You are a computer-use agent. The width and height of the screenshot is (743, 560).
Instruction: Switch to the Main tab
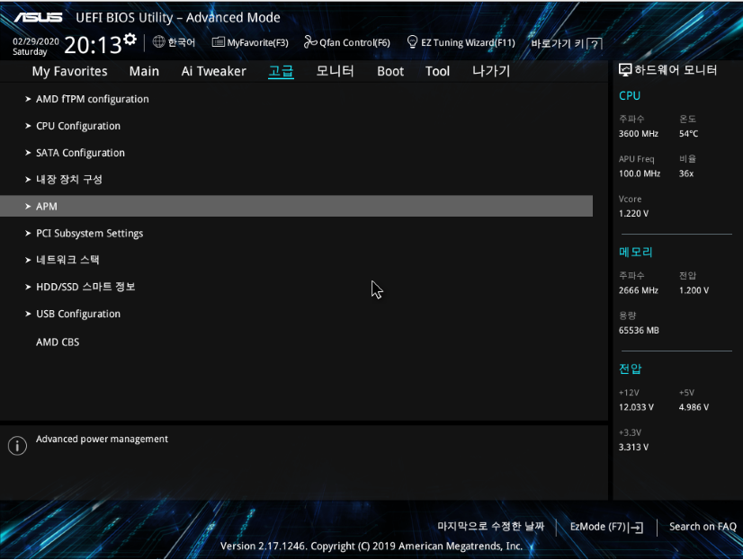point(144,72)
